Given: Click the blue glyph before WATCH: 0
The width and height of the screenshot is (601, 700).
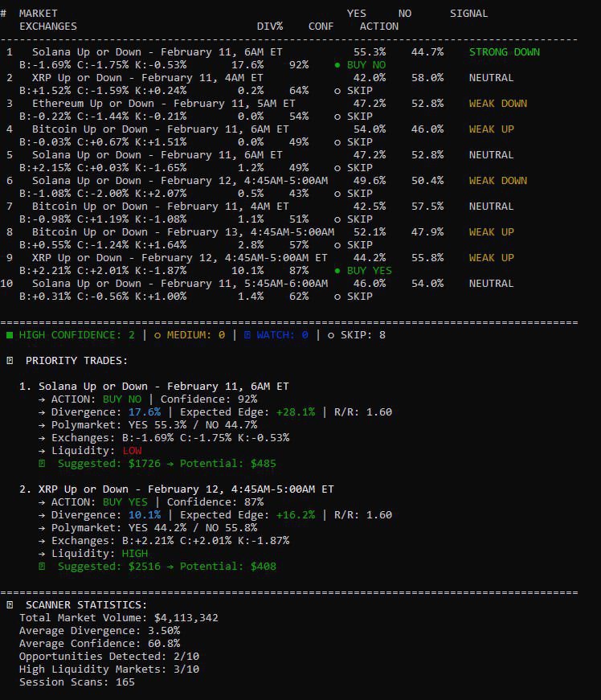Looking at the screenshot, I should coord(247,335).
